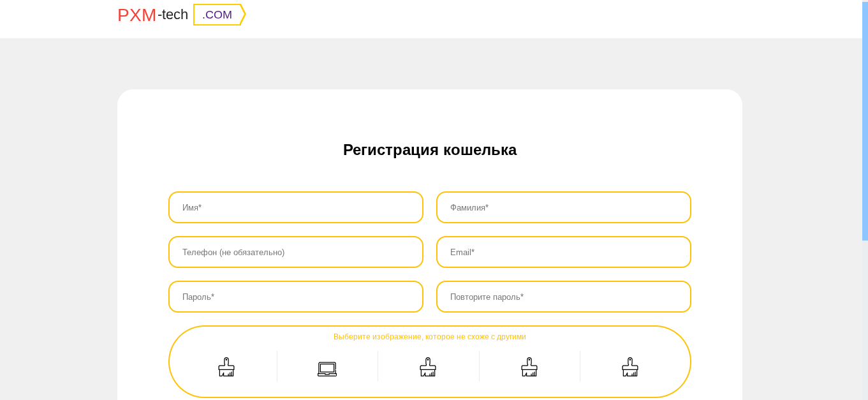Click the scrollbar track below the thumb
Screen dimensions: 868x400
[x=865, y=319]
